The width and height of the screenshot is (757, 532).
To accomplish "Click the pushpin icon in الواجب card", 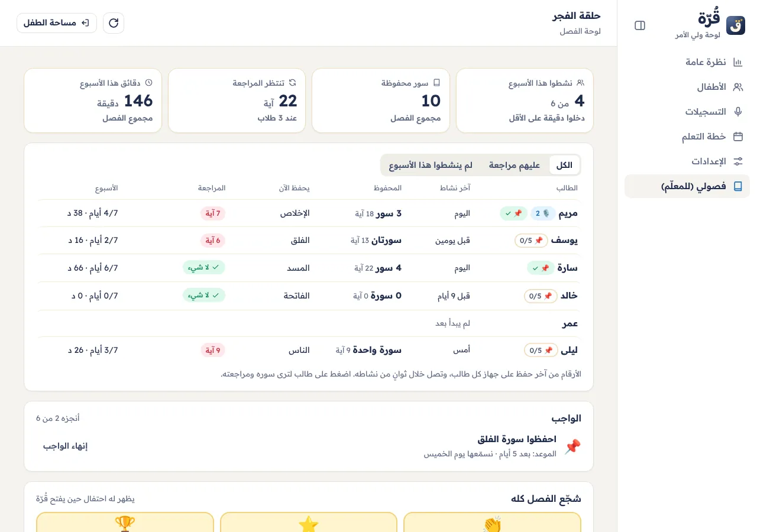I will coord(572,446).
